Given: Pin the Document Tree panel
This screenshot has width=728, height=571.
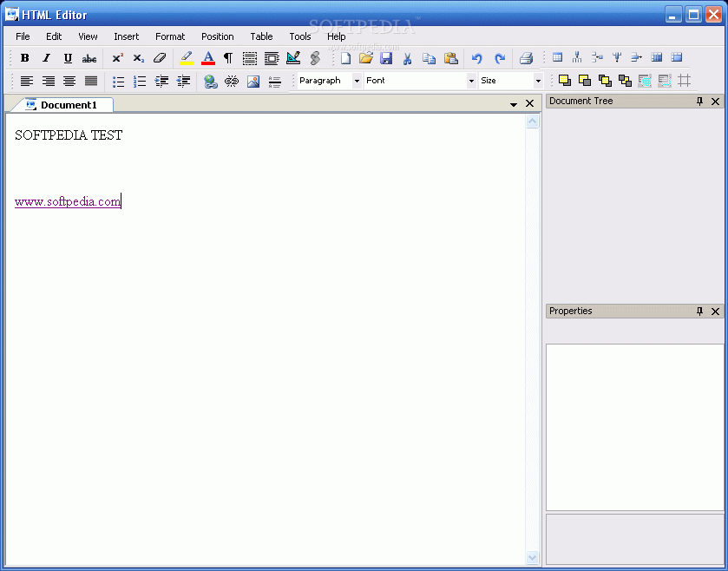Looking at the screenshot, I should (x=699, y=102).
